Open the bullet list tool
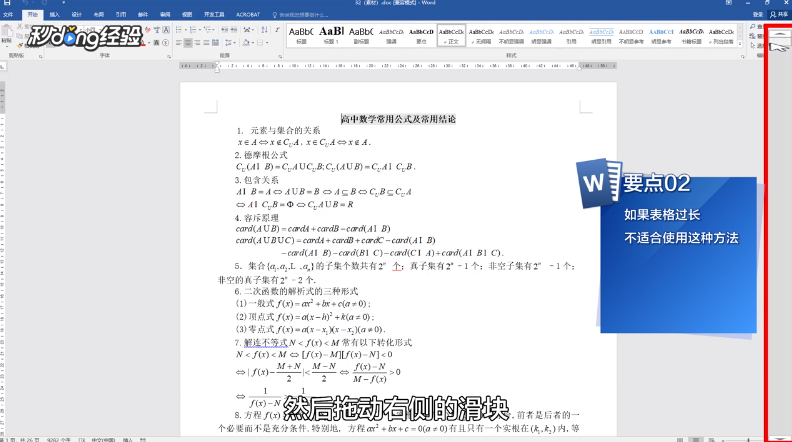The width and height of the screenshot is (792, 442). tap(180, 30)
